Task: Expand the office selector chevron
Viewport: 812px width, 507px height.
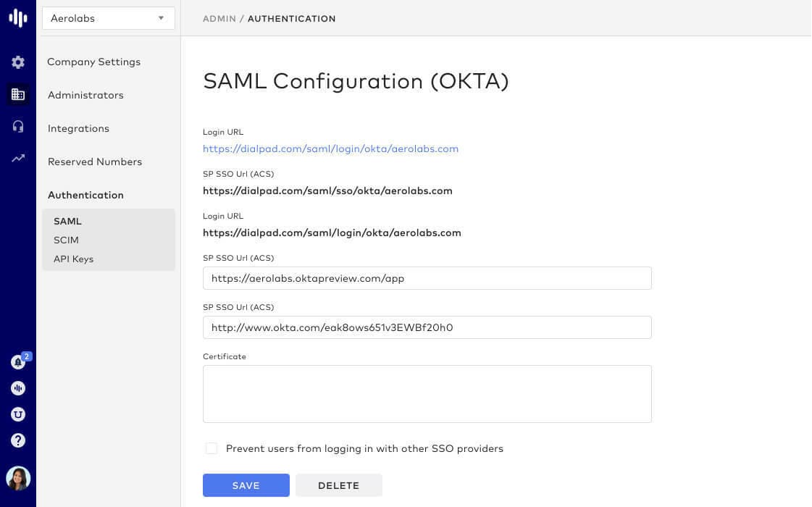Action: click(x=161, y=18)
